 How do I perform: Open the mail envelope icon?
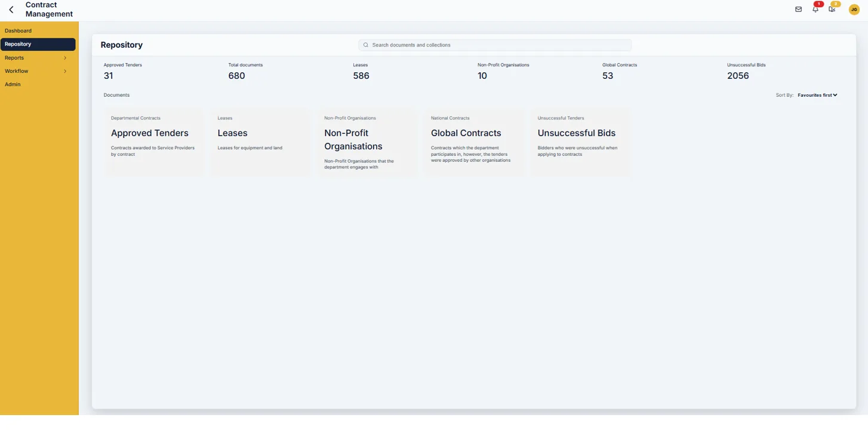[798, 10]
